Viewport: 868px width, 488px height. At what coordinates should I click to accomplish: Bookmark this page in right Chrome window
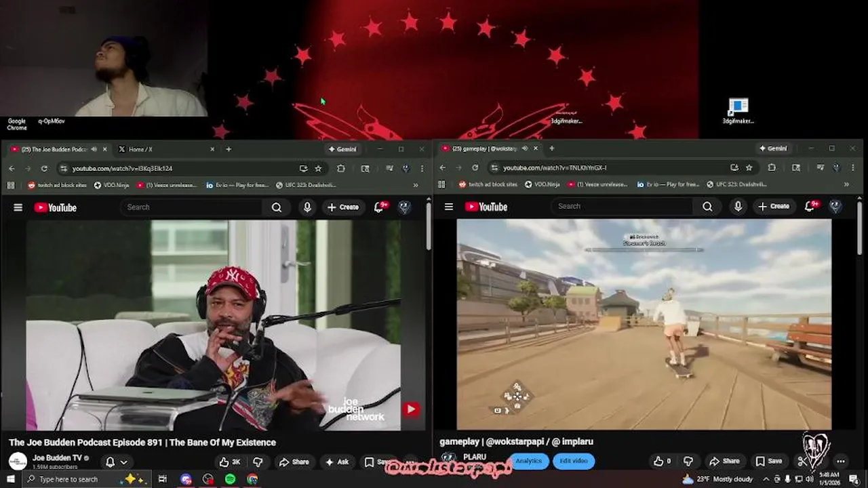tap(749, 167)
